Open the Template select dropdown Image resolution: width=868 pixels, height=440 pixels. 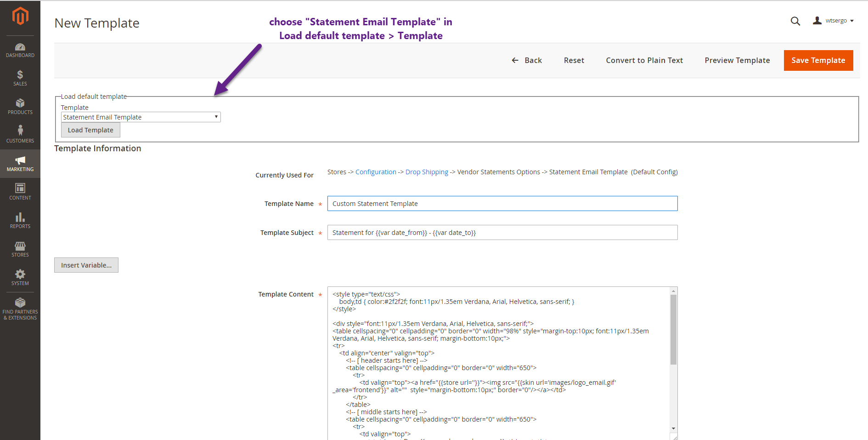pos(141,117)
